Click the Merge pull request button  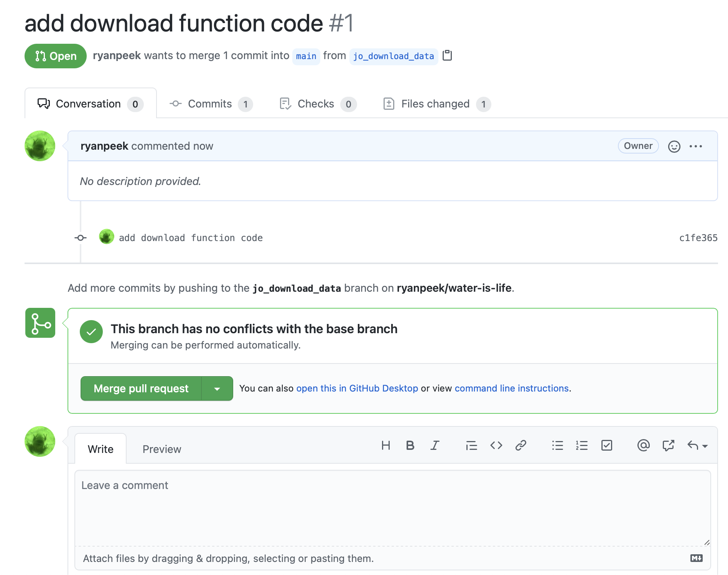[141, 388]
